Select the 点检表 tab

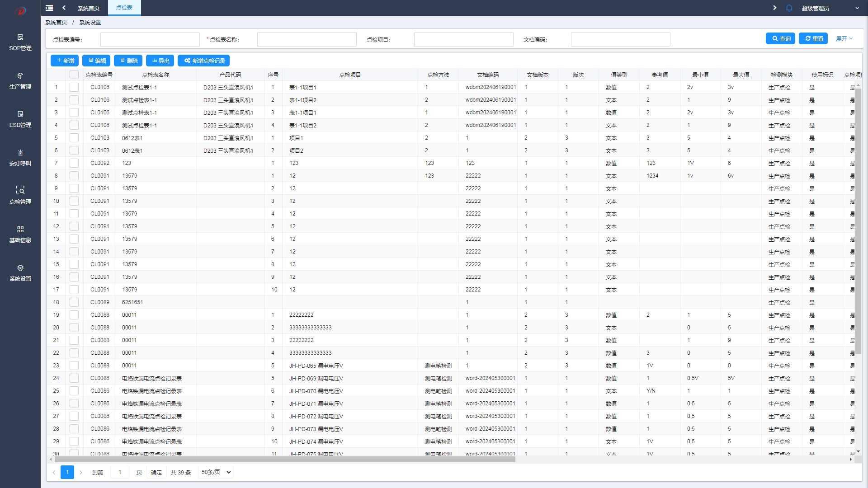(x=124, y=8)
